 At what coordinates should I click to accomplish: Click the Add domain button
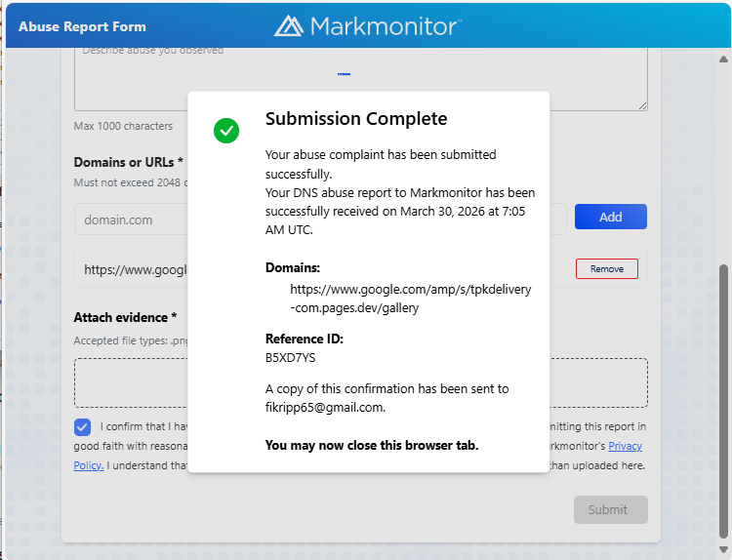point(611,217)
